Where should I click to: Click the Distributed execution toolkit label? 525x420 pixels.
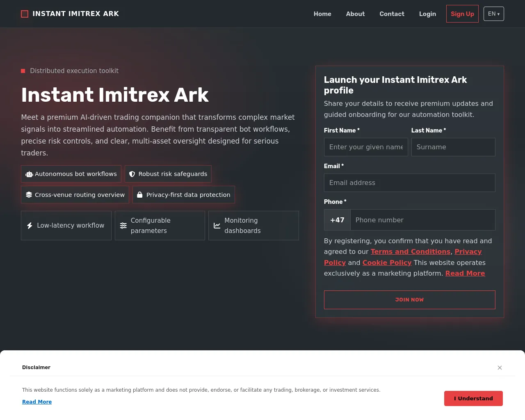(x=74, y=71)
